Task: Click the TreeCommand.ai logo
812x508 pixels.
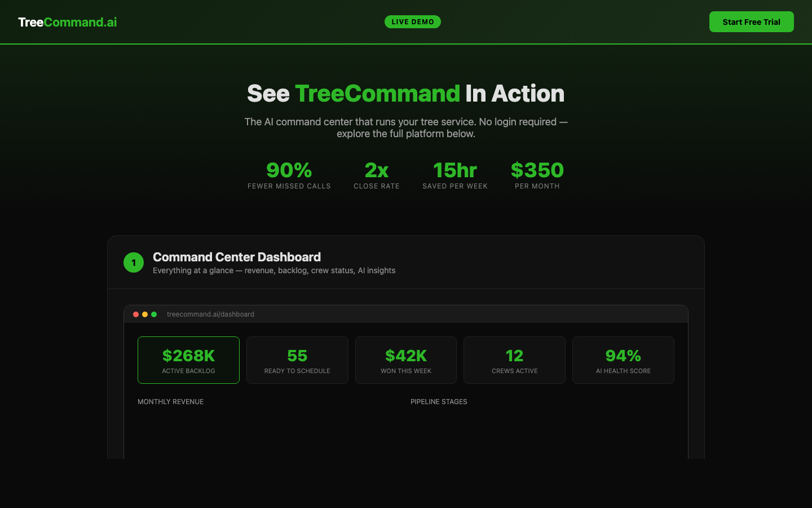Action: (x=67, y=22)
